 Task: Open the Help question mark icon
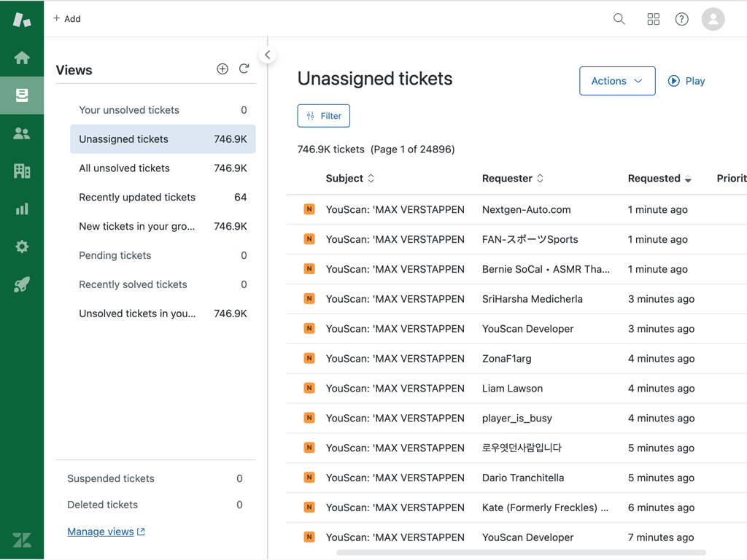[x=681, y=19]
